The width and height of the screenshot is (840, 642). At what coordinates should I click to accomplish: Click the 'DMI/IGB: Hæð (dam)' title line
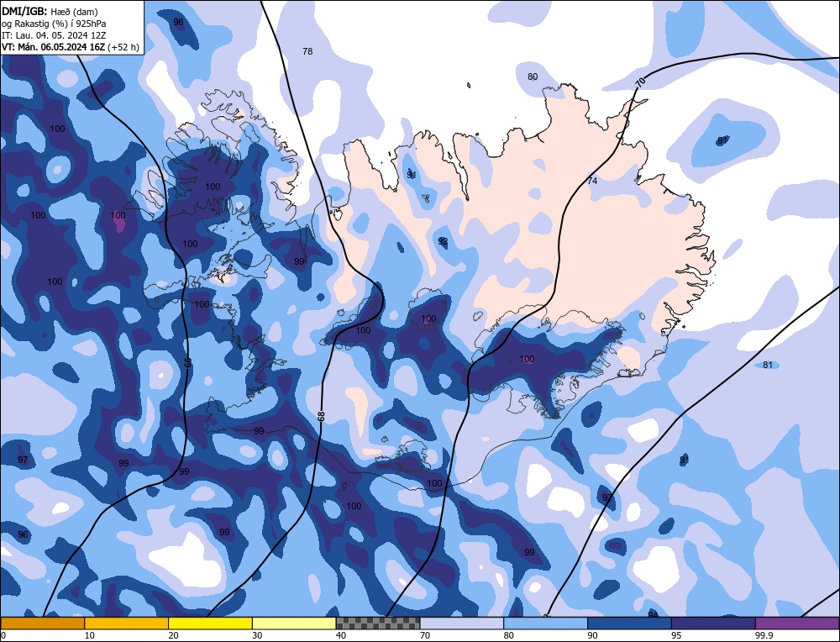50,11
